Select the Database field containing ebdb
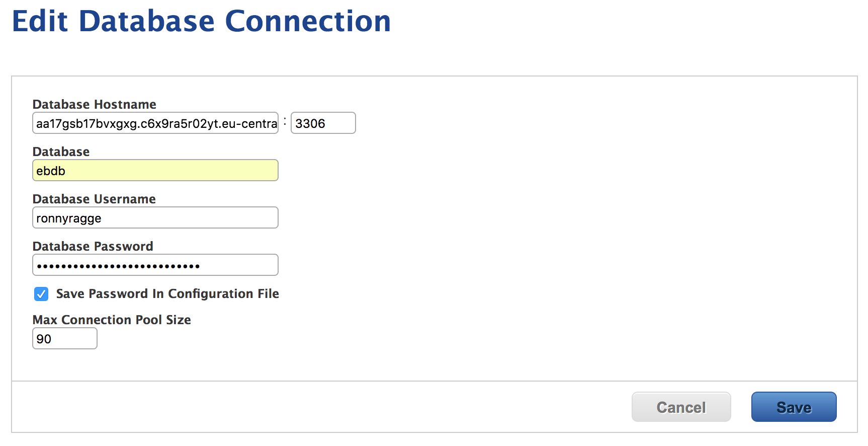Viewport: 868px width, 446px height. [155, 170]
